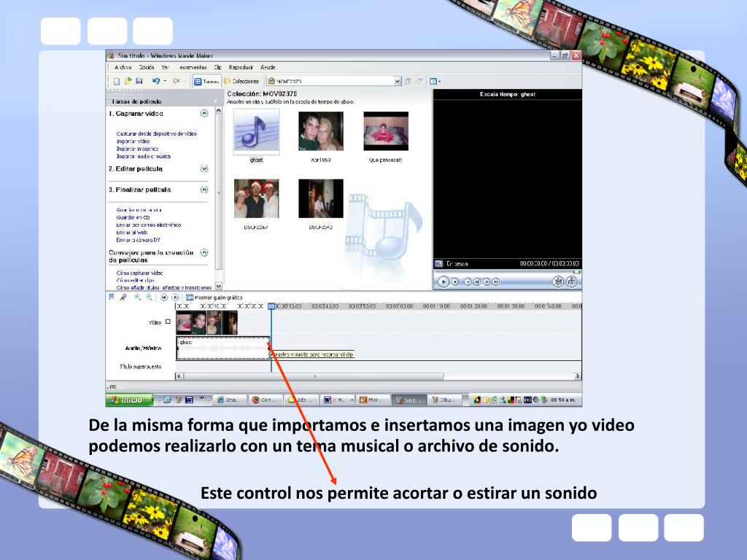Collapse the Finalizar película section
The width and height of the screenshot is (747, 560).
pyautogui.click(x=204, y=190)
